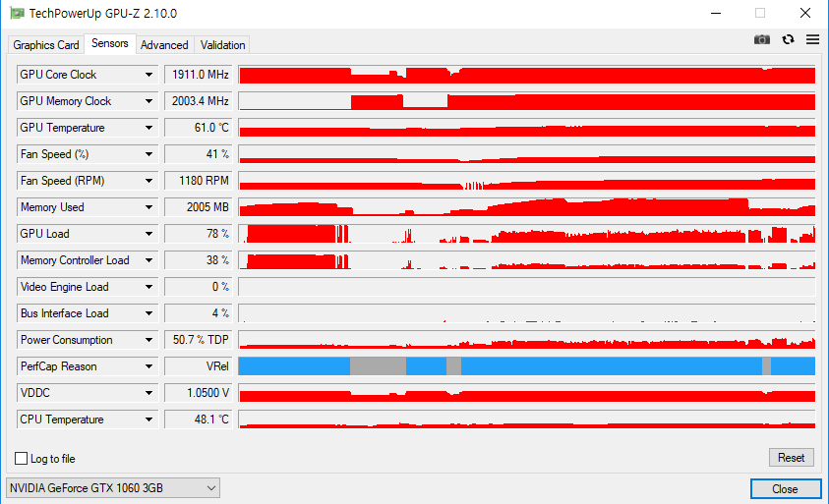Screen dimensions: 829x504
Task: Select the Sensors tab
Action: pos(110,43)
